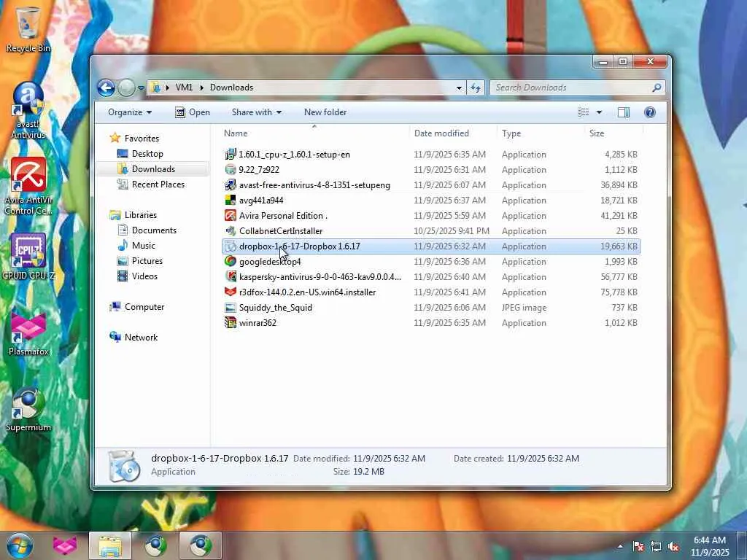Select the kaspersky-antivirus installer icon
Image resolution: width=747 pixels, height=560 pixels.
click(231, 276)
